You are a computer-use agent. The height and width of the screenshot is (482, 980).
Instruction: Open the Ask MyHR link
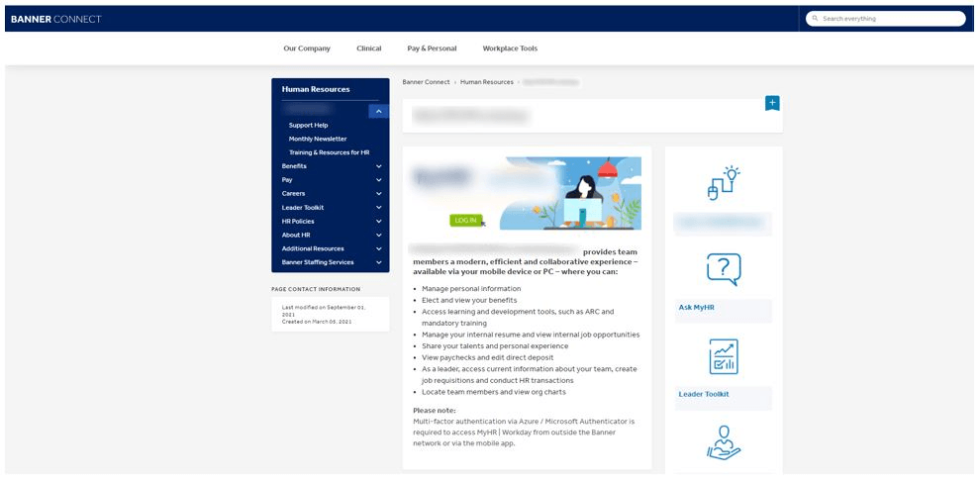tap(696, 308)
